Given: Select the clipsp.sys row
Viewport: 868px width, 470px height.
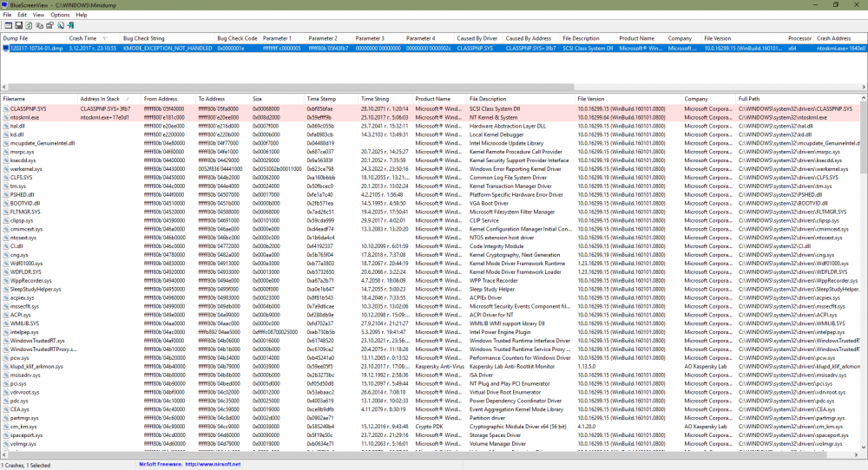Looking at the screenshot, I should point(431,220).
